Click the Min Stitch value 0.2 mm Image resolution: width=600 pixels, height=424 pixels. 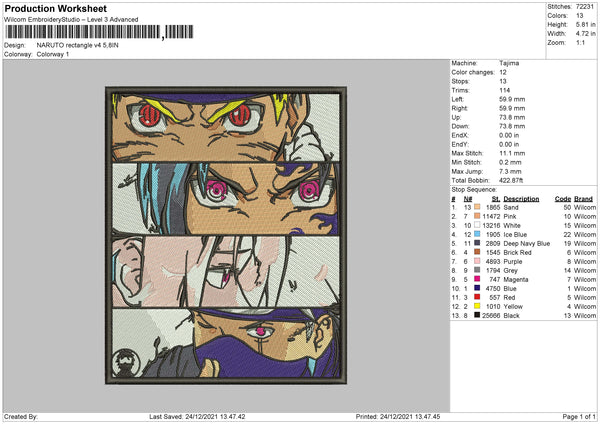click(510, 162)
